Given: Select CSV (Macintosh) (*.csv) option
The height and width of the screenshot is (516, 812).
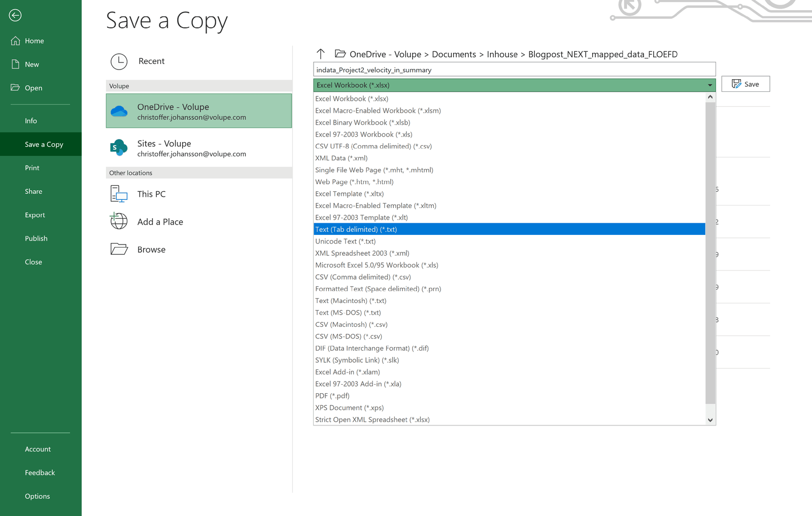Looking at the screenshot, I should point(510,324).
